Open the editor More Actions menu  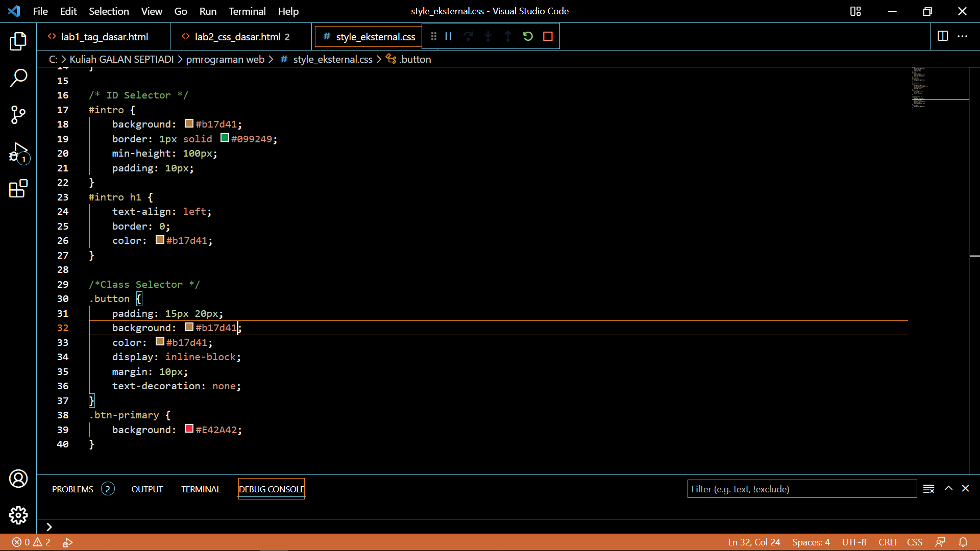pyautogui.click(x=963, y=36)
